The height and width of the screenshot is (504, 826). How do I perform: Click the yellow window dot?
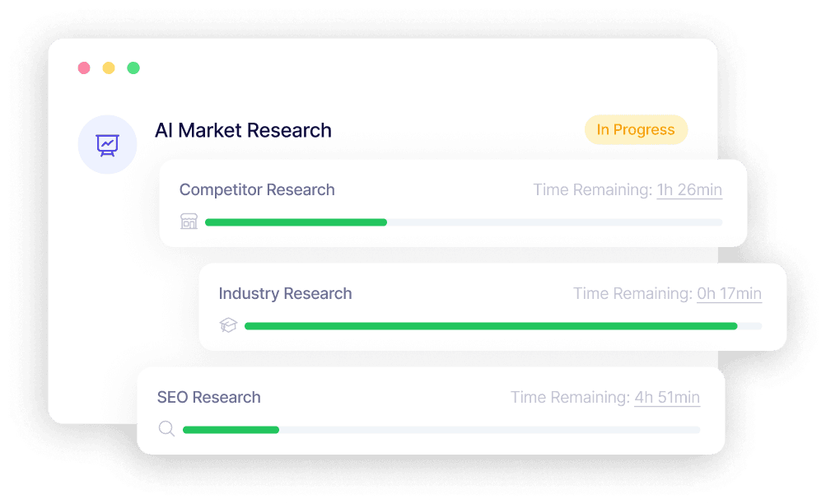[109, 68]
